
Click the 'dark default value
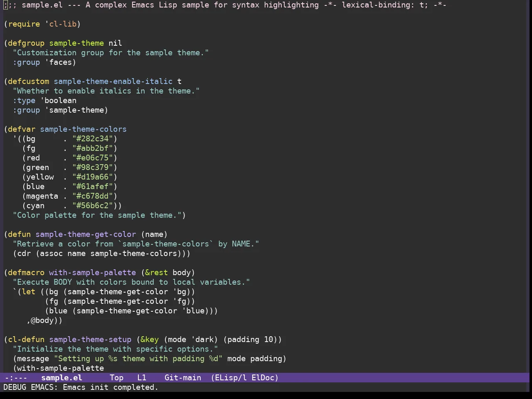click(x=202, y=339)
